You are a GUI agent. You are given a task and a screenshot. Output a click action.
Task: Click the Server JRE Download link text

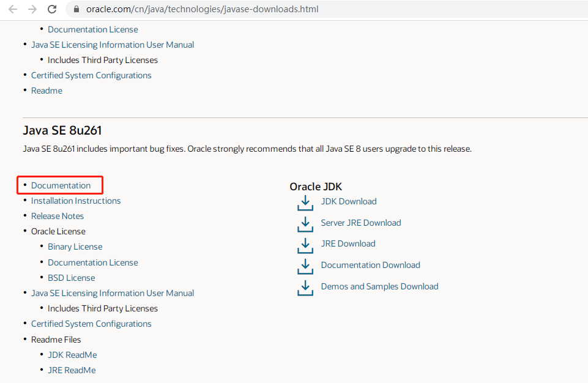[361, 223]
